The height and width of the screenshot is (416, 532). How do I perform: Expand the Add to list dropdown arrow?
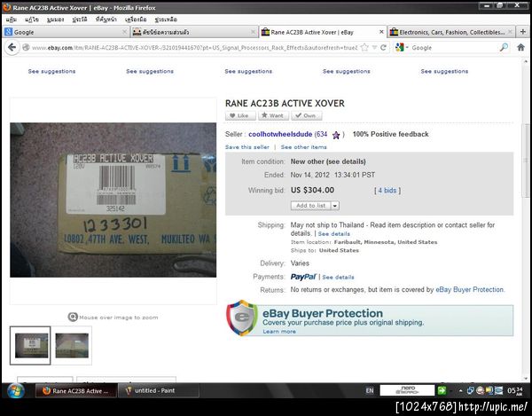click(335, 205)
